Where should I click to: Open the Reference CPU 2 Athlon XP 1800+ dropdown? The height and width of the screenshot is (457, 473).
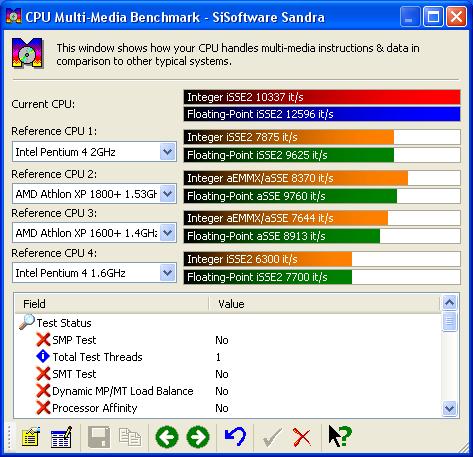(x=94, y=194)
